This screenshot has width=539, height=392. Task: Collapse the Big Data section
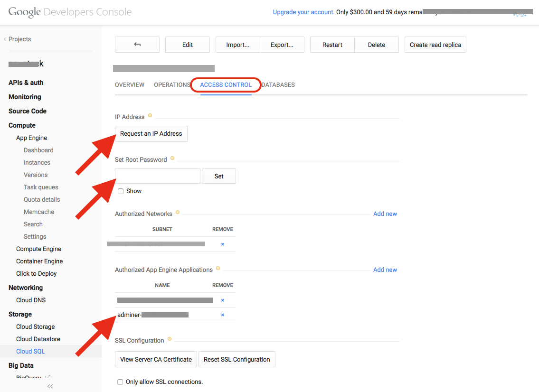click(21, 365)
